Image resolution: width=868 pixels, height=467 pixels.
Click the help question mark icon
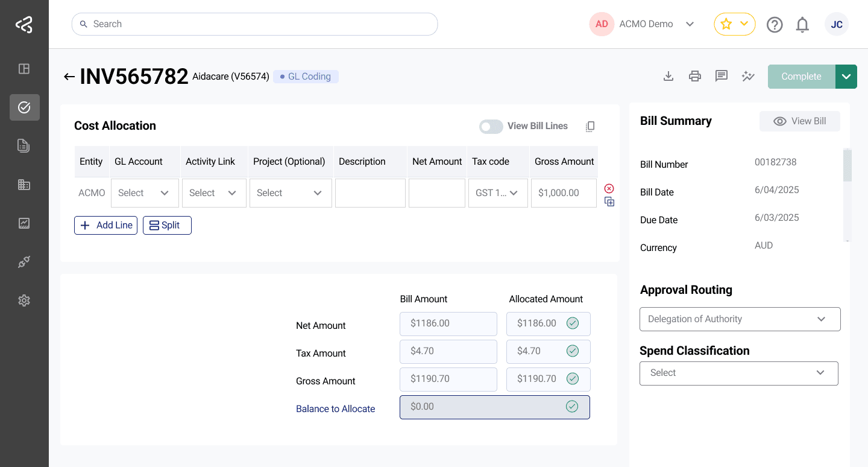775,25
